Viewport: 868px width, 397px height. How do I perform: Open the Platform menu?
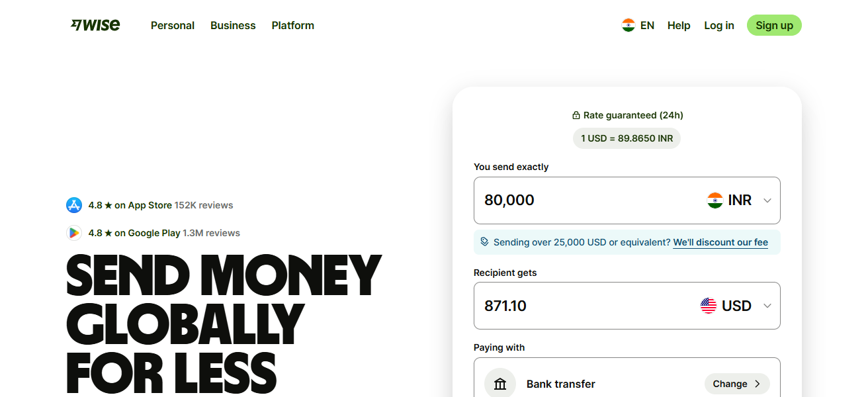(292, 25)
